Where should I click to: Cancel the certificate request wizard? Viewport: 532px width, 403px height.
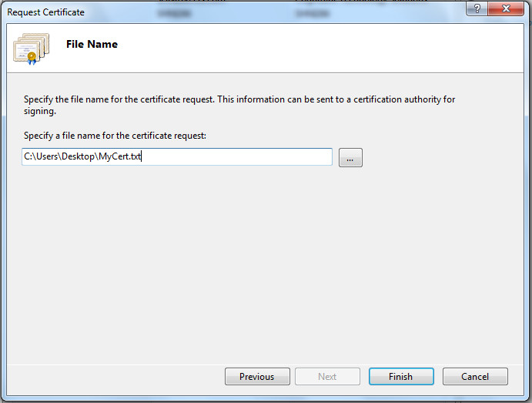475,377
